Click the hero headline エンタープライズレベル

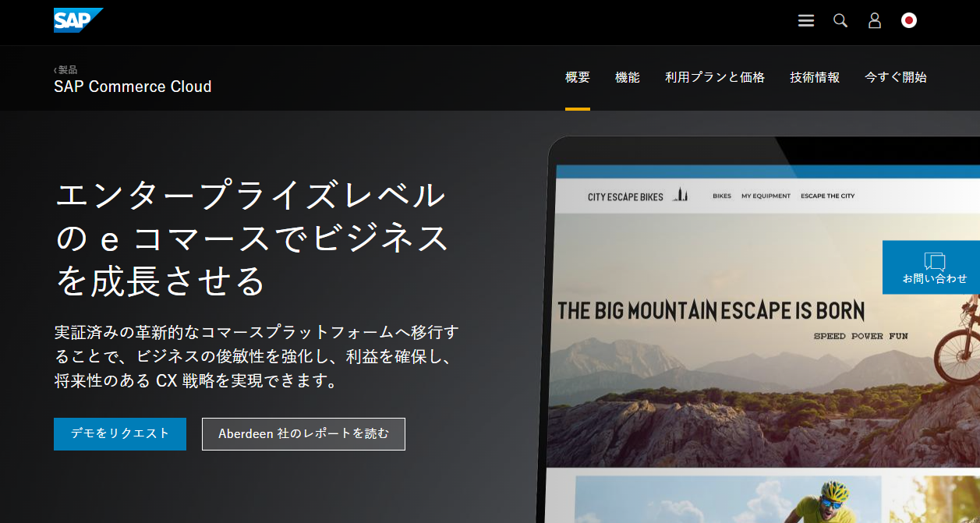(x=252, y=237)
